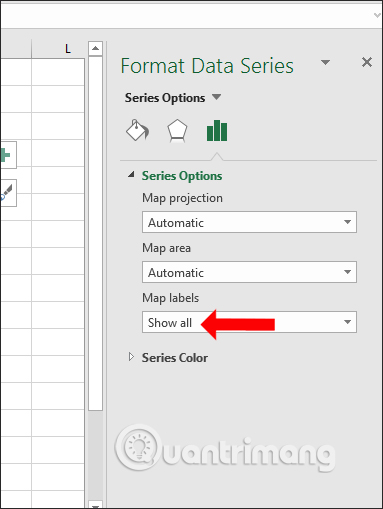
Task: Open the Map labels Show all dropdown
Action: (249, 322)
